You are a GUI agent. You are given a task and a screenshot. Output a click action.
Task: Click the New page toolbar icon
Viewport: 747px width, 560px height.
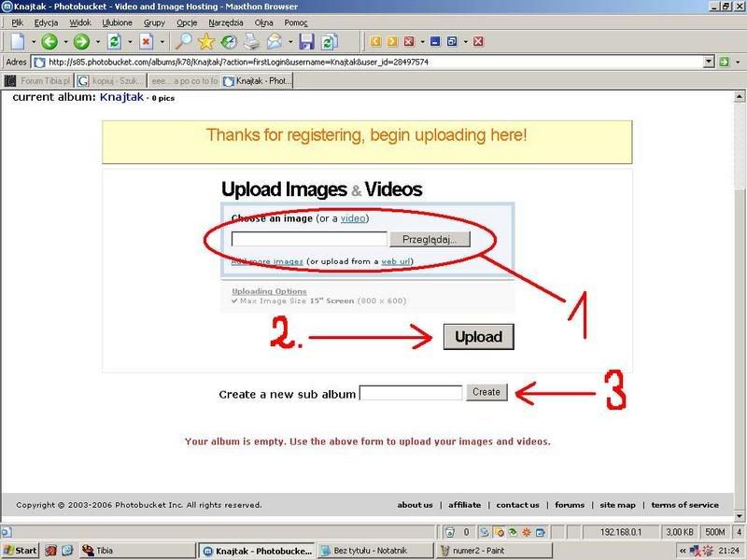pyautogui.click(x=18, y=41)
